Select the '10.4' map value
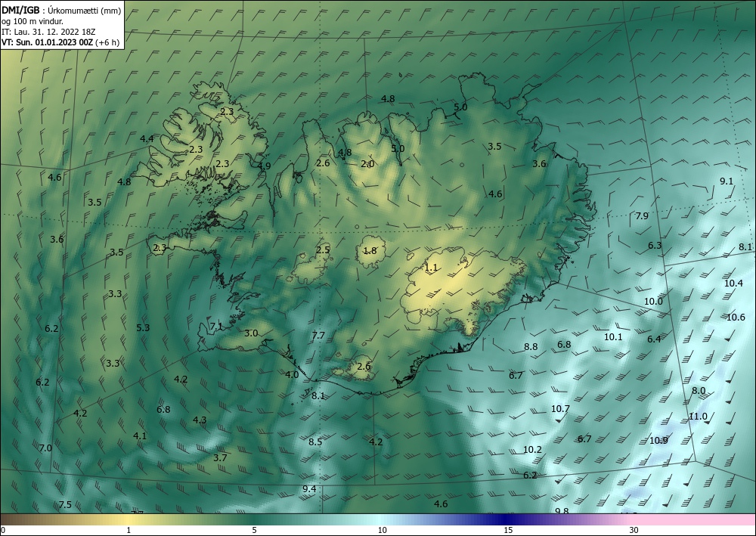756x536 pixels. point(733,283)
